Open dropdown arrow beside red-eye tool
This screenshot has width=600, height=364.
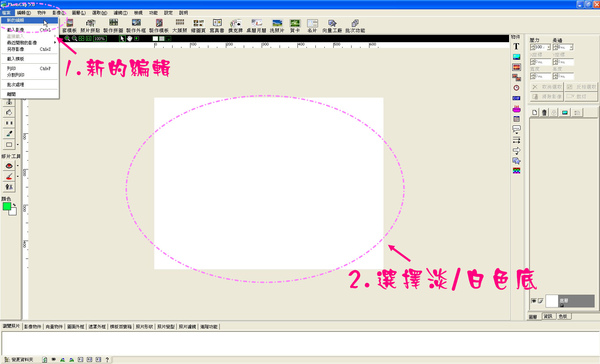click(18, 166)
